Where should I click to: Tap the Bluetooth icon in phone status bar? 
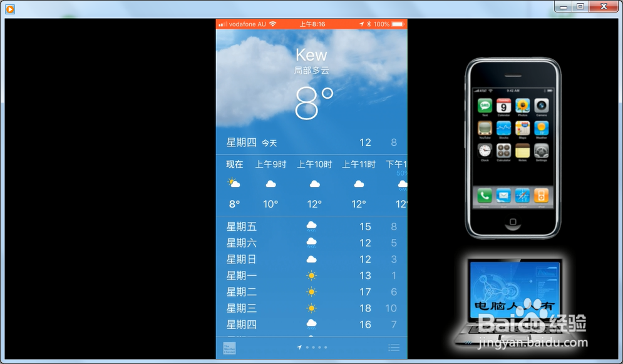pyautogui.click(x=369, y=24)
